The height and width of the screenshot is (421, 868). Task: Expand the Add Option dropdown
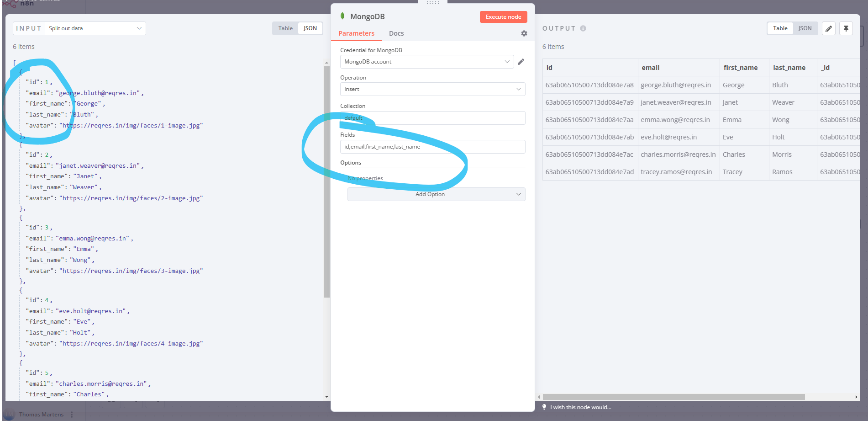(437, 194)
